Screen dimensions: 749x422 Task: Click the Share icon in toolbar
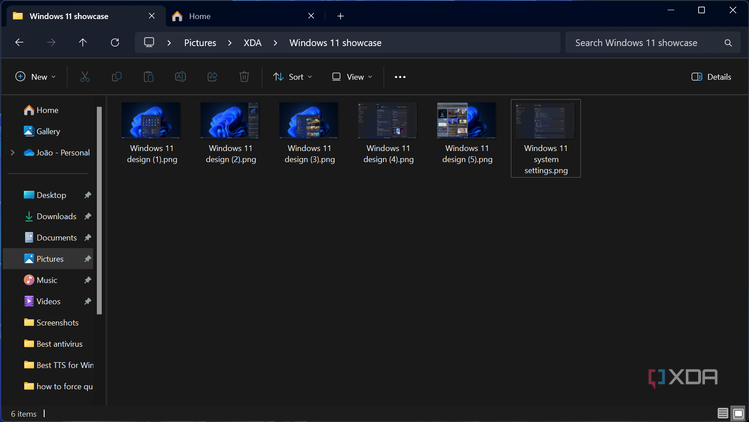[x=212, y=77]
